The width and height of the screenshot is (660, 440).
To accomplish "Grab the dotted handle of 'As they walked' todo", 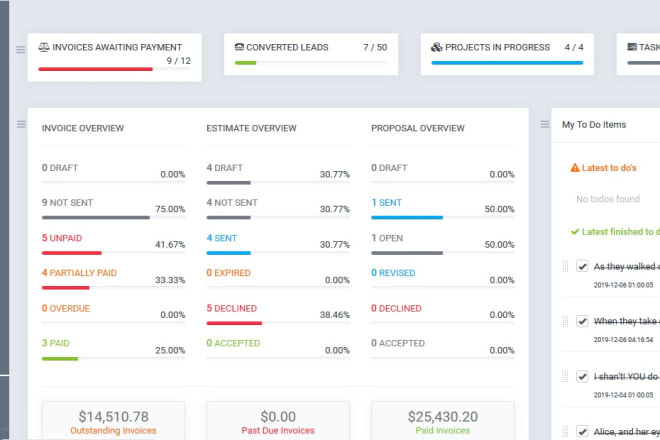I will 565,266.
